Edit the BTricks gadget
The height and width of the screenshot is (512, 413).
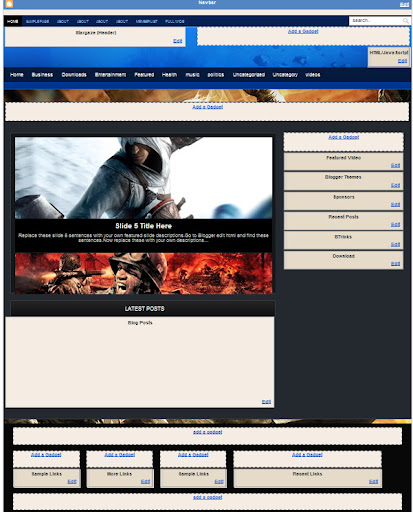395,244
